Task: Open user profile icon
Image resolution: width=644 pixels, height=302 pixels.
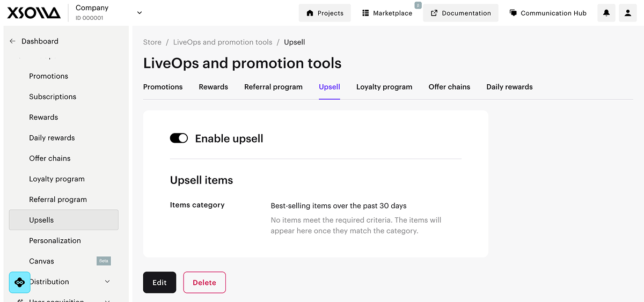Action: click(628, 13)
